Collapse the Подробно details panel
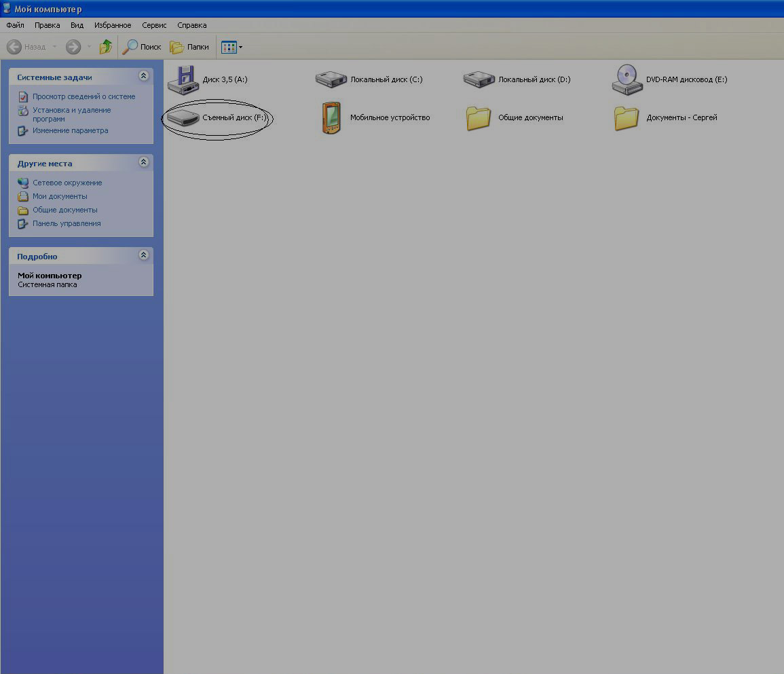The height and width of the screenshot is (674, 784). (143, 256)
